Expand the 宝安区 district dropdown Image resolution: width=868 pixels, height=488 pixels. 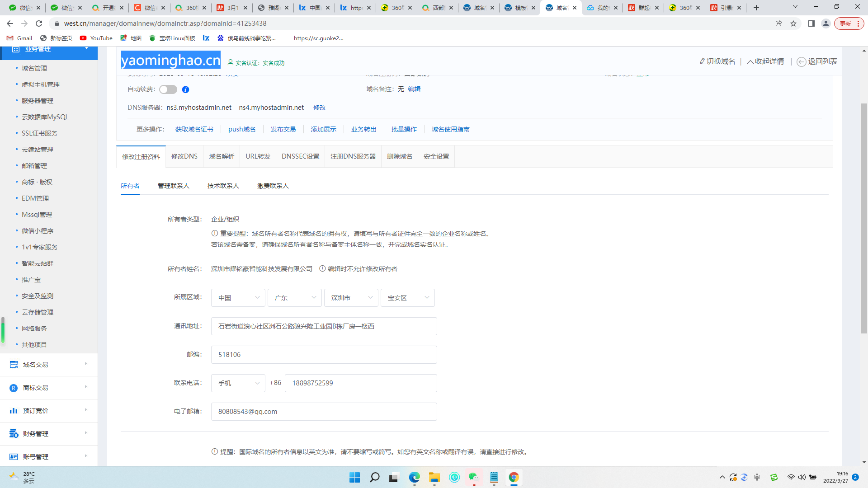(407, 298)
